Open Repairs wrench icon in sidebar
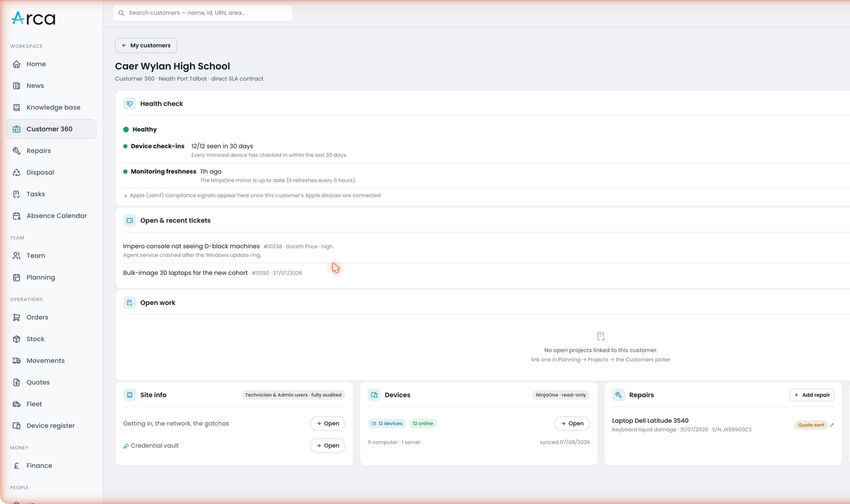Screen dimensions: 850x504 [16, 151]
